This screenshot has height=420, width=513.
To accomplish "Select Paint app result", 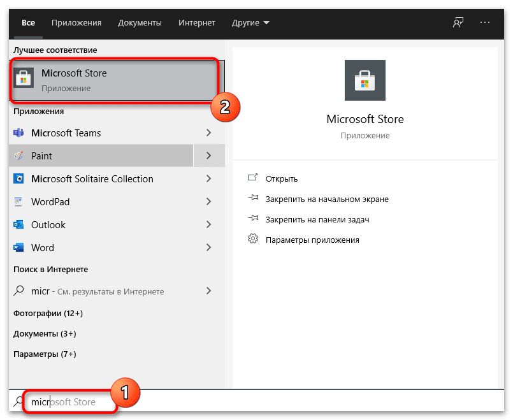I will coord(101,156).
